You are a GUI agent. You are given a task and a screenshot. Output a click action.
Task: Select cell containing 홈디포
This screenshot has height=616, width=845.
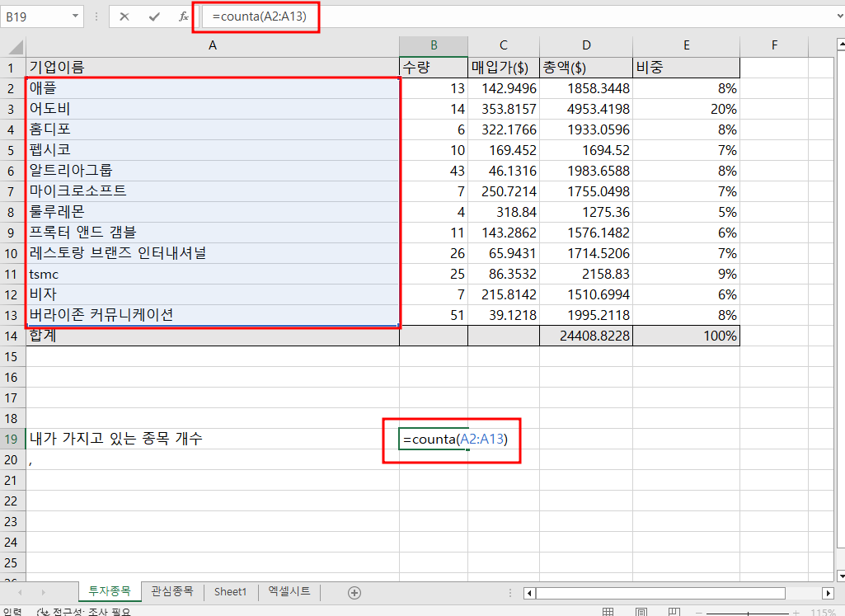tap(213, 129)
